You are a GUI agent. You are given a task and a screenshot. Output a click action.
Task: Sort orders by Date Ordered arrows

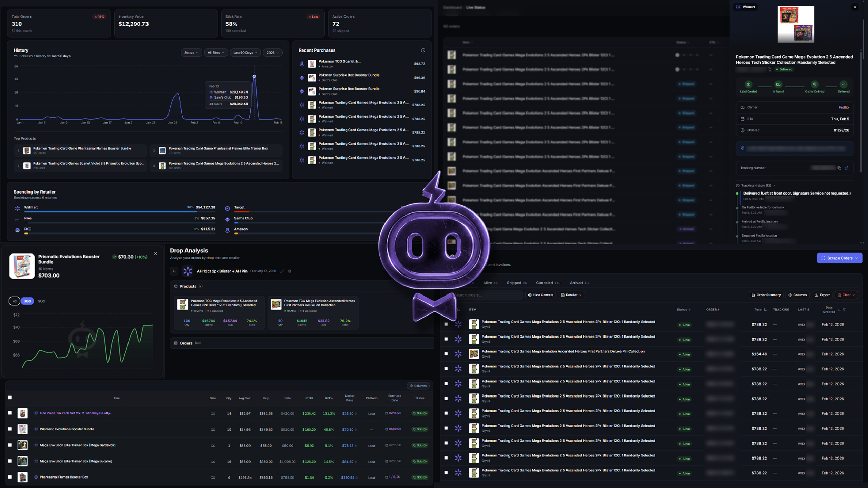pos(839,310)
